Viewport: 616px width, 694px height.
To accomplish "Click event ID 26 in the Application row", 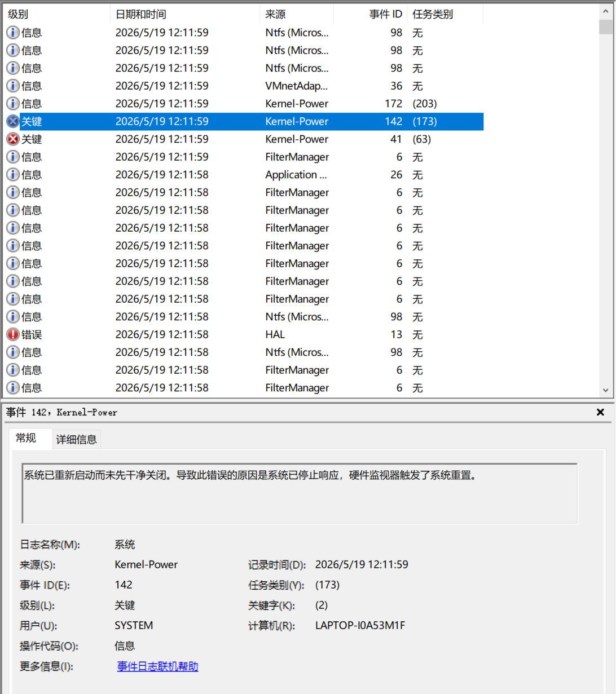I will (x=396, y=175).
